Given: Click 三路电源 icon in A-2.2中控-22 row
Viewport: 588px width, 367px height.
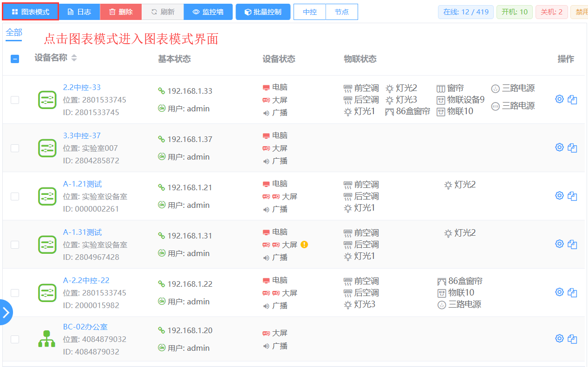Looking at the screenshot, I should pyautogui.click(x=442, y=305).
